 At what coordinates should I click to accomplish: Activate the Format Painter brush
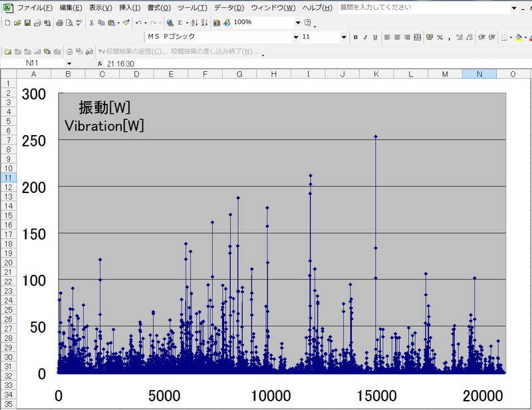pos(126,23)
